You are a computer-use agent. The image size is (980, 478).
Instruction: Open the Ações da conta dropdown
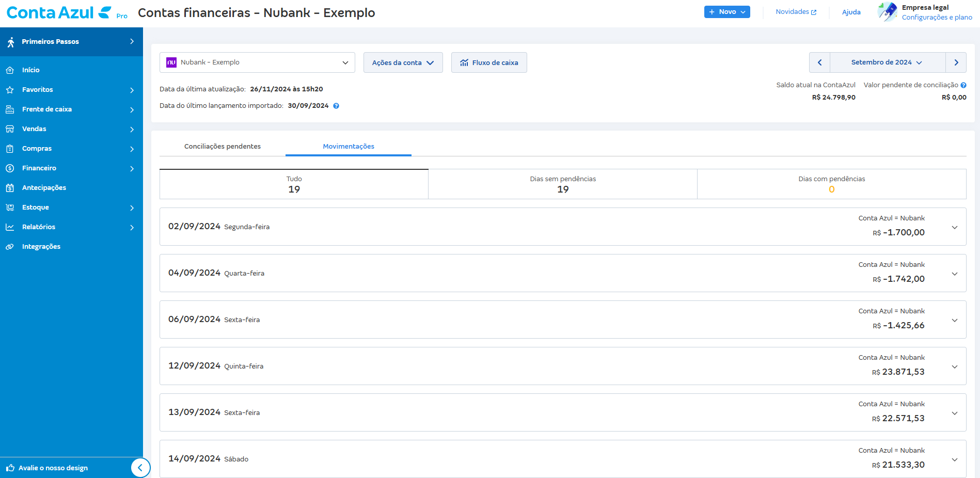point(403,62)
